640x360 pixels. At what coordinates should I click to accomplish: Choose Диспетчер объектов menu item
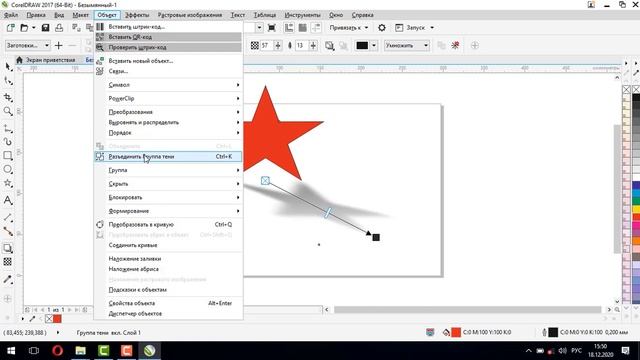point(168,313)
